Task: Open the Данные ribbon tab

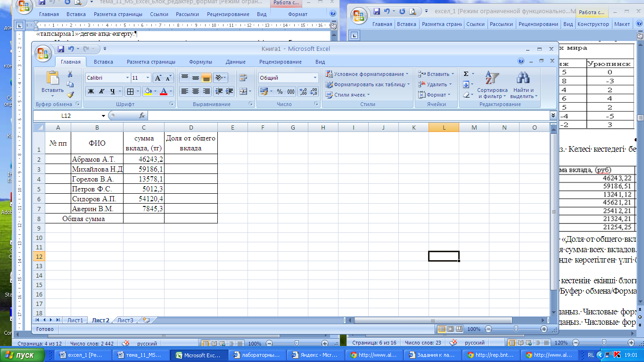Action: (x=235, y=62)
